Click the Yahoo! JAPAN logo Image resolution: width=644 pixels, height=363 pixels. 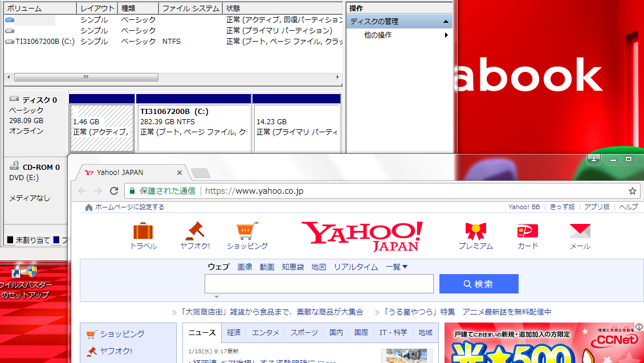[x=362, y=236]
